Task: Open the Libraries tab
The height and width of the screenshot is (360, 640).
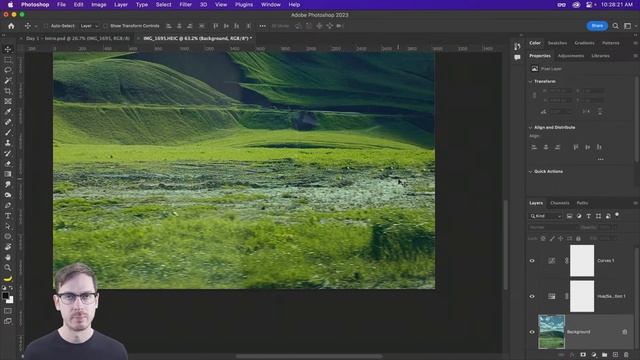Action: point(600,56)
